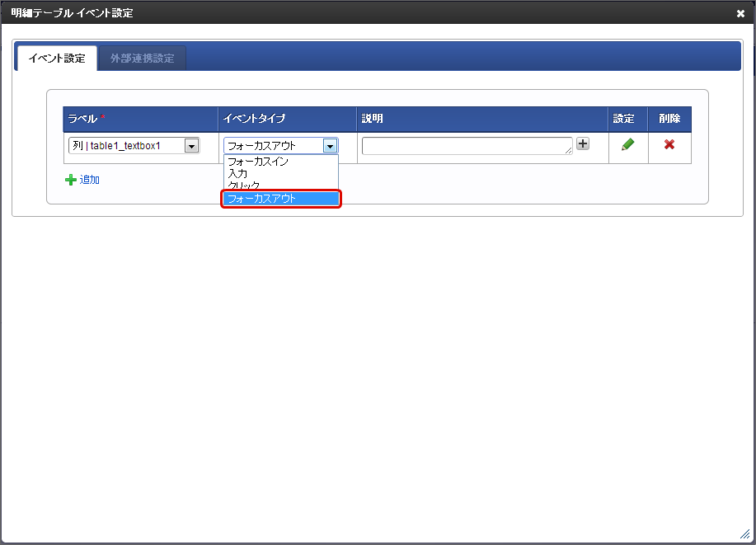This screenshot has height=545, width=756.
Task: Choose 入力 event type option
Action: (x=280, y=174)
